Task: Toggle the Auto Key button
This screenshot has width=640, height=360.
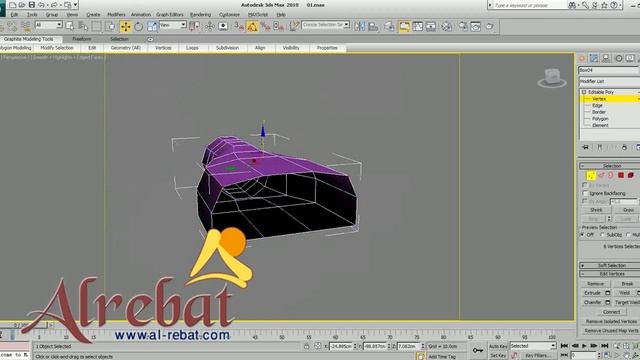Action: pos(498,346)
